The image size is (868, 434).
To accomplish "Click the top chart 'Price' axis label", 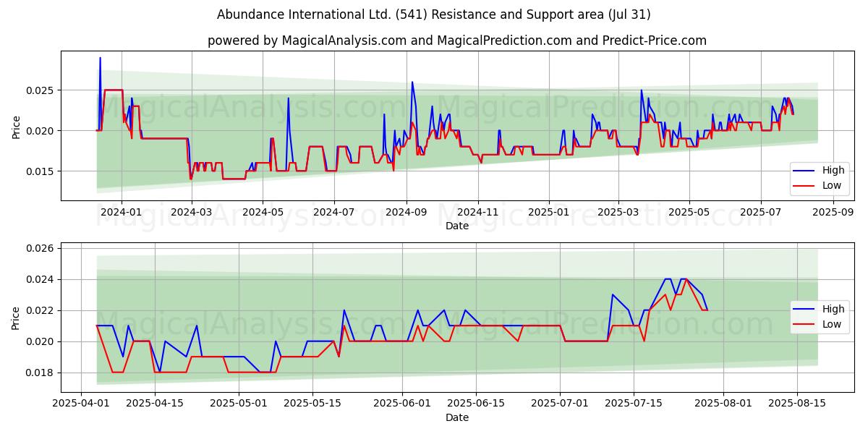I will (17, 125).
